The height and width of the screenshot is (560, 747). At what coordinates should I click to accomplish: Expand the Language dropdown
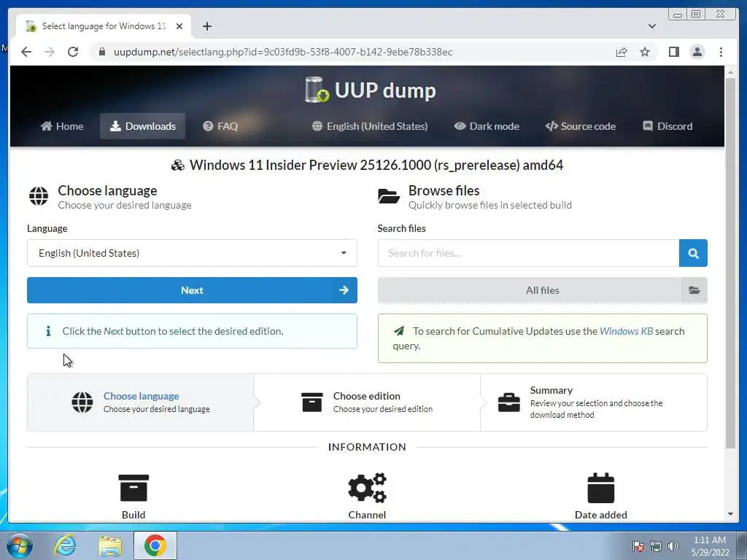pyautogui.click(x=192, y=253)
